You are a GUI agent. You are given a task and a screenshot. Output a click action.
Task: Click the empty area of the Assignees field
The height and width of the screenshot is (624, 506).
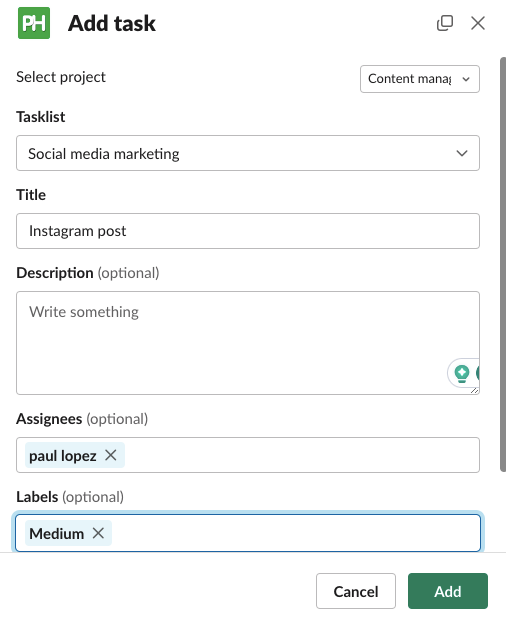point(302,455)
